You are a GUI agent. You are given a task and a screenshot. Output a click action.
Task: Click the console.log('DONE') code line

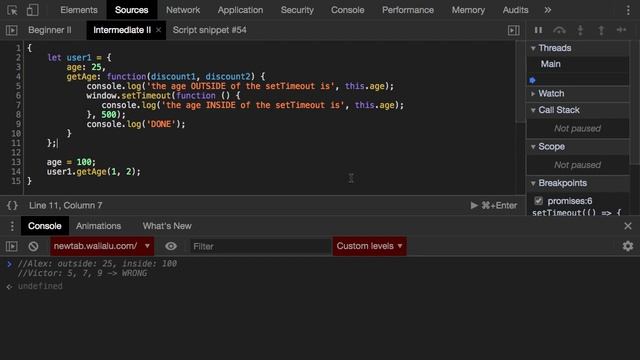136,124
